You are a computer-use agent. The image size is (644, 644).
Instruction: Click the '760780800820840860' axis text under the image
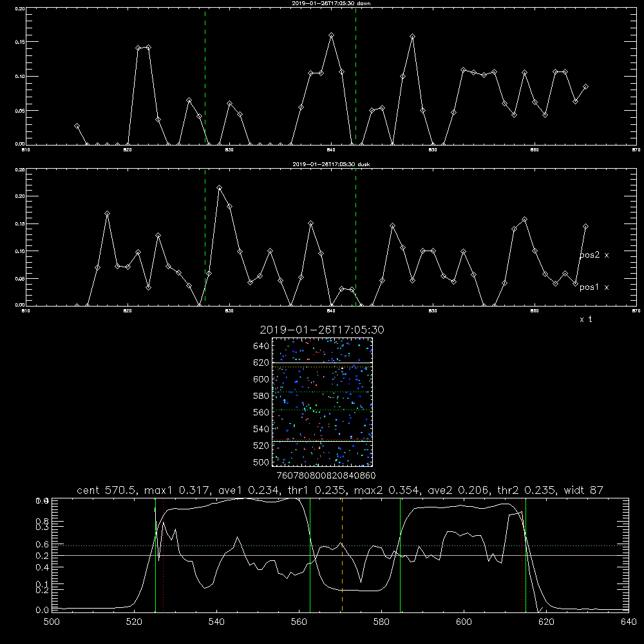326,476
